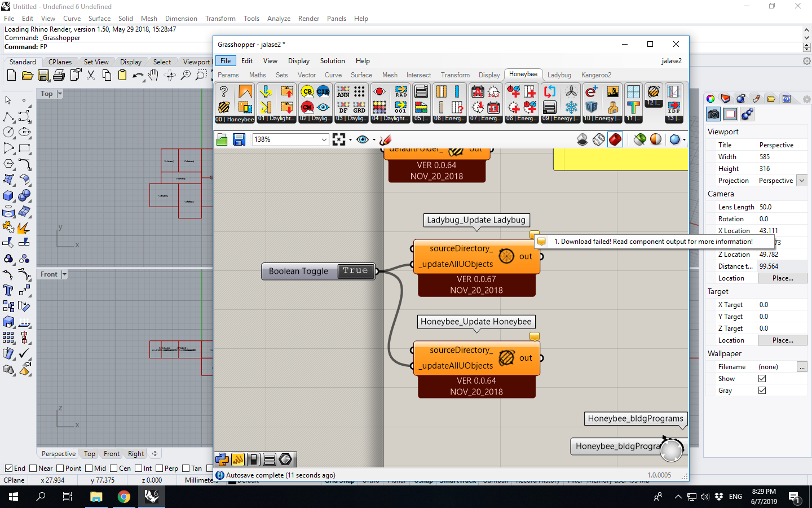
Task: Open Chrome from the Windows taskbar
Action: 124,497
